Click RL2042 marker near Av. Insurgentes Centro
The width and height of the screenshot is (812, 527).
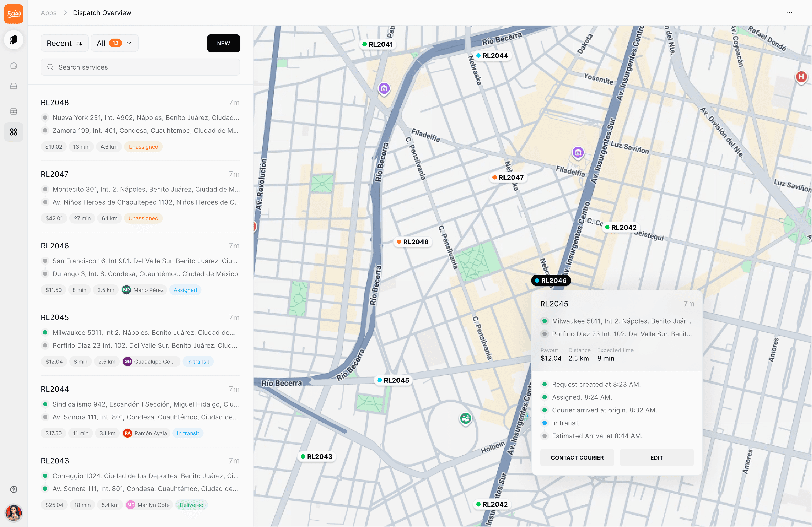coord(621,227)
